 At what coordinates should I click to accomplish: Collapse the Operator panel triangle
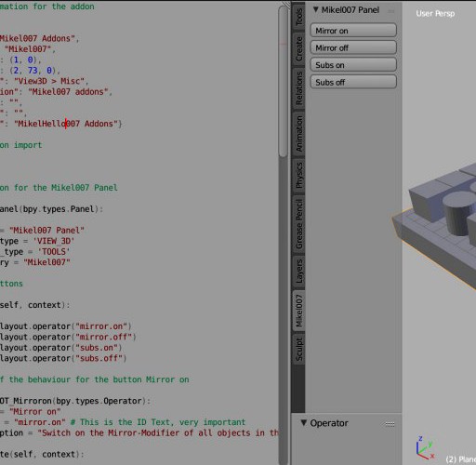[x=304, y=422]
